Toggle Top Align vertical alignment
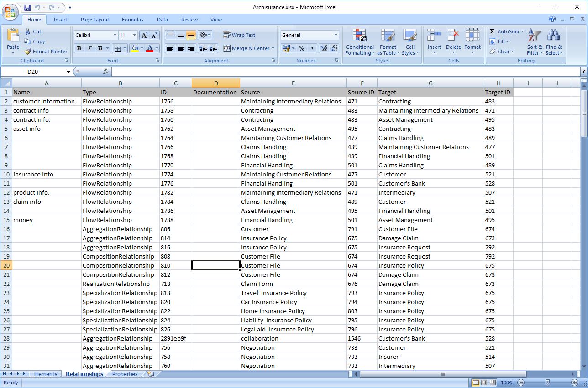588x388 pixels. click(170, 35)
